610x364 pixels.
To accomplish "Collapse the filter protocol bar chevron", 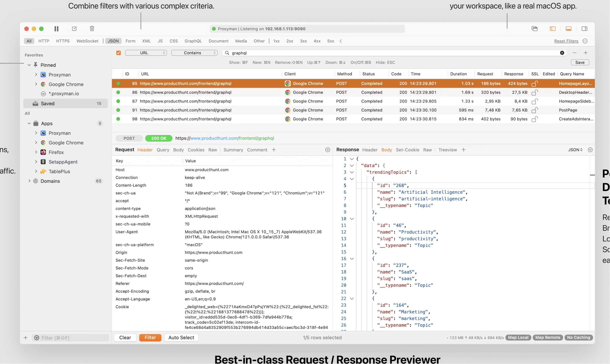I will [x=341, y=41].
